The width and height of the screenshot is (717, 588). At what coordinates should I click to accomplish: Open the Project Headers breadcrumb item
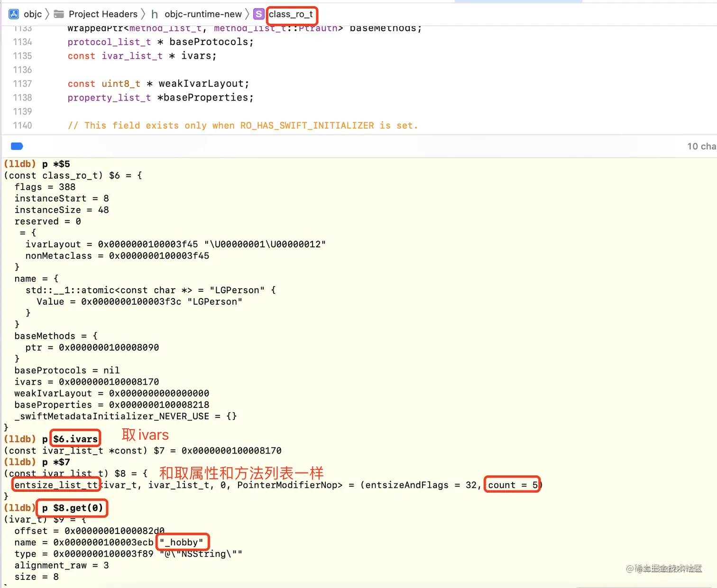click(x=103, y=14)
